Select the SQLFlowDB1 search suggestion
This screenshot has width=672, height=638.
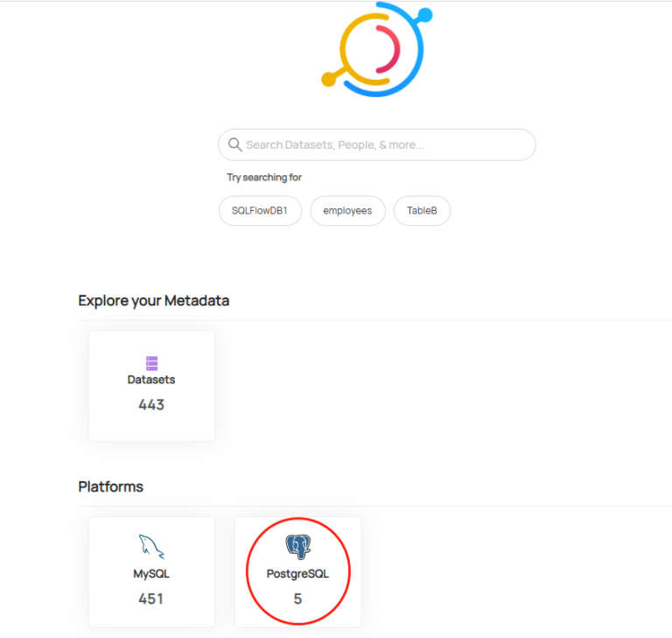260,211
